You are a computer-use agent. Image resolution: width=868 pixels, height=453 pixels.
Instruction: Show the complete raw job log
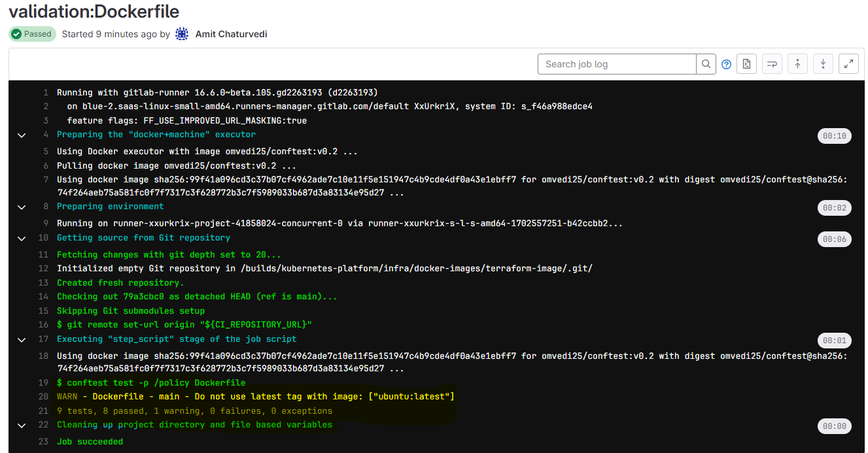746,64
